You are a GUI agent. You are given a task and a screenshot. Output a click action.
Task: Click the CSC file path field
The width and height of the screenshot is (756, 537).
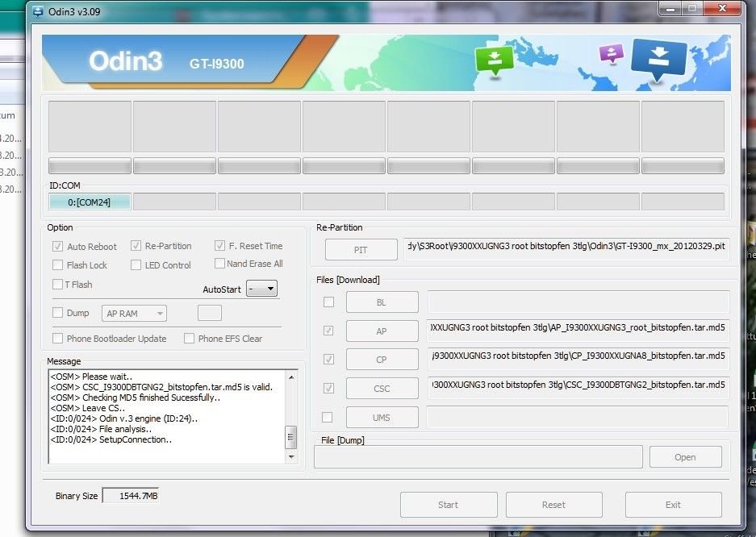point(578,388)
